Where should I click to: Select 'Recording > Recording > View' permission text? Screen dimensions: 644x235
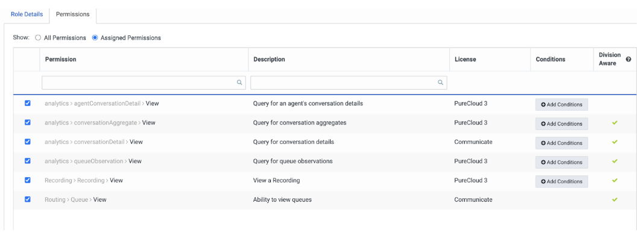pyautogui.click(x=84, y=180)
